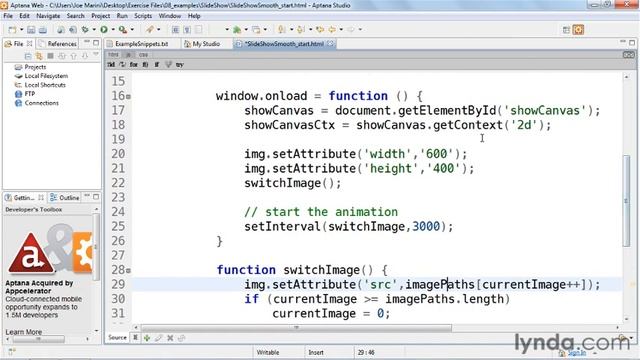Screen dimensions: 640x360
Task: Switch to the Outline tab
Action: 65,198
